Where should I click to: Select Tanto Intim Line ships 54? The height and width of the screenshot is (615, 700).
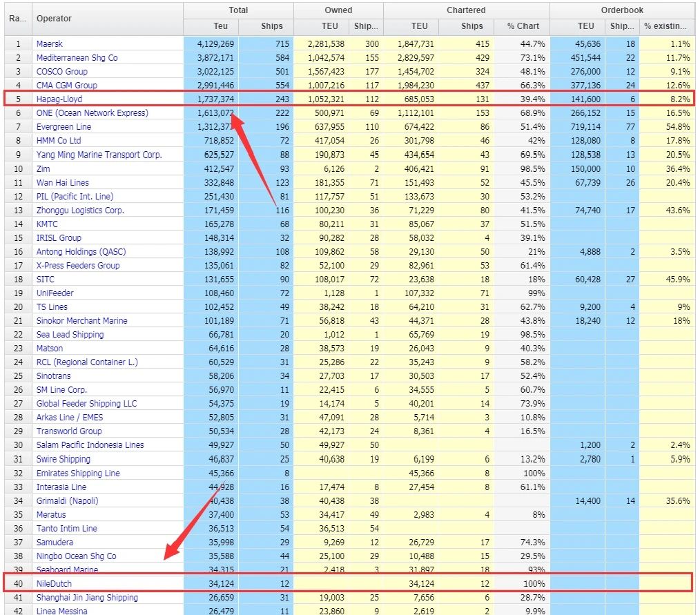click(284, 529)
